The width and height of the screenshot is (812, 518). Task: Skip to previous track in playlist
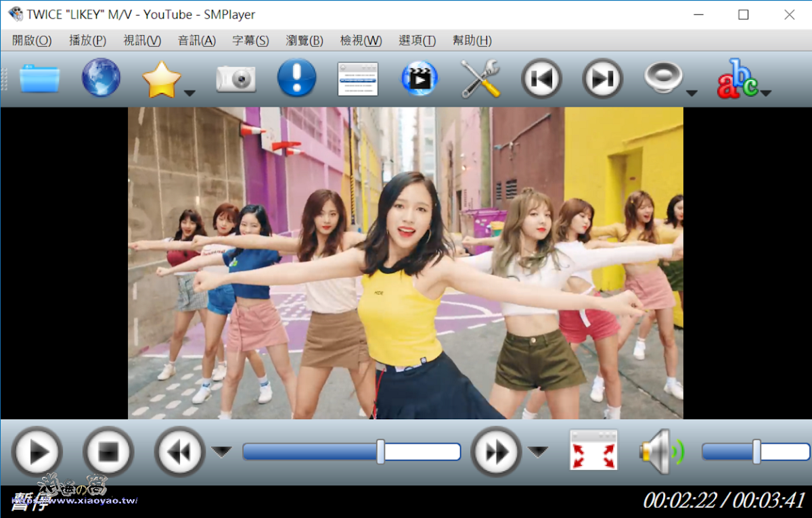(x=541, y=78)
